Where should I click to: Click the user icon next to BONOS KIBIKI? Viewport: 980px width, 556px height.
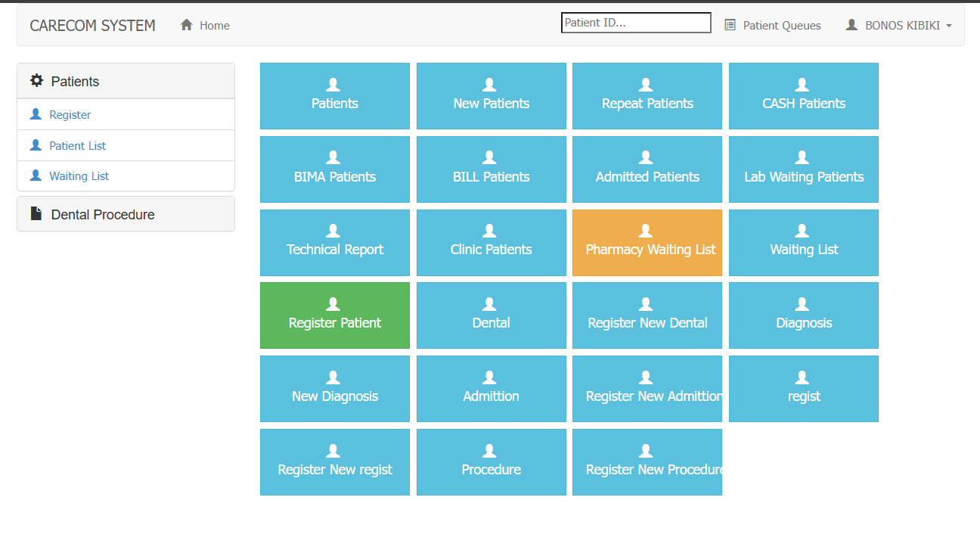(x=848, y=23)
